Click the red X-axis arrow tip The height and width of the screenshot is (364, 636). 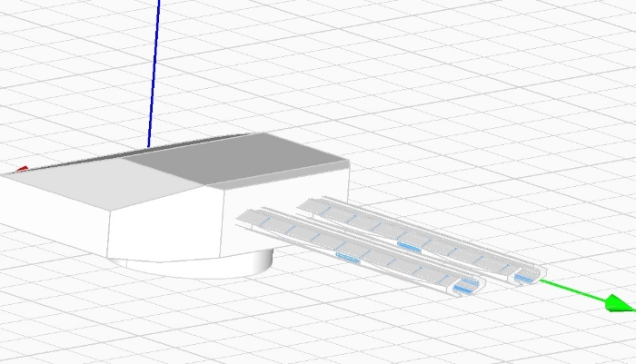tap(23, 169)
